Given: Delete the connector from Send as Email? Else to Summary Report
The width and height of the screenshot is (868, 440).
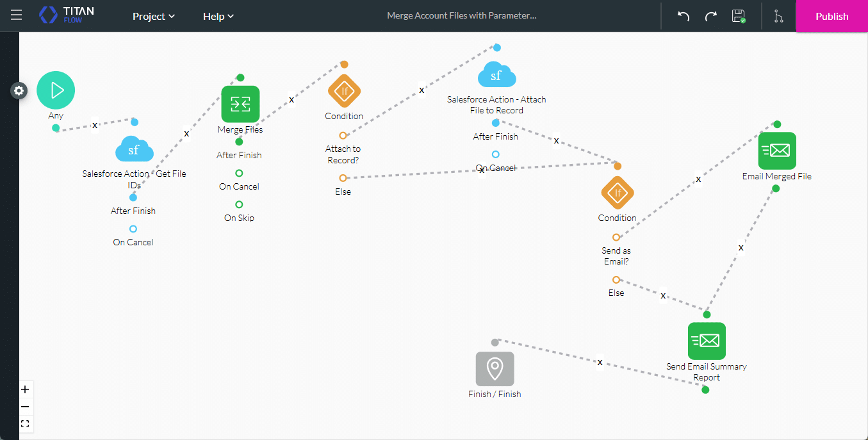Looking at the screenshot, I should click(663, 296).
